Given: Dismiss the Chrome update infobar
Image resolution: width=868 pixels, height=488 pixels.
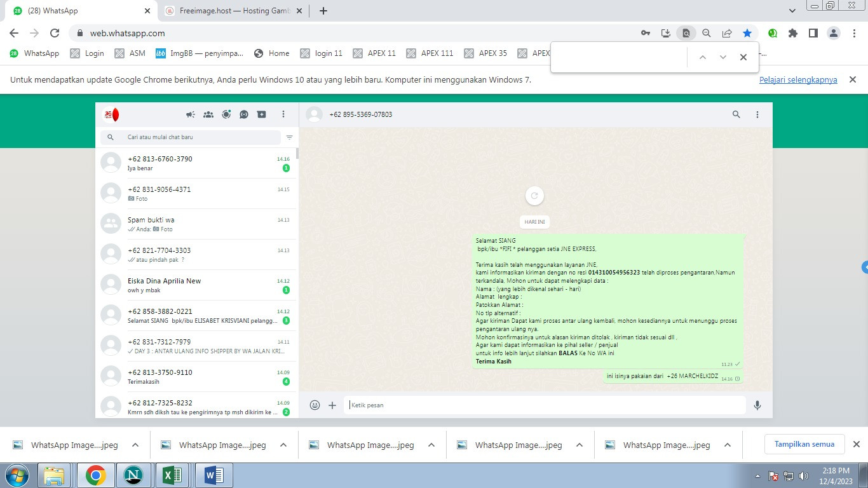Looking at the screenshot, I should 853,79.
